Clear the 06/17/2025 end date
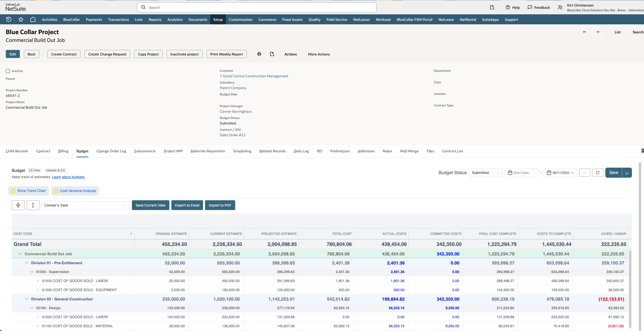Viewport: 644px width, 331px height. pos(572,173)
